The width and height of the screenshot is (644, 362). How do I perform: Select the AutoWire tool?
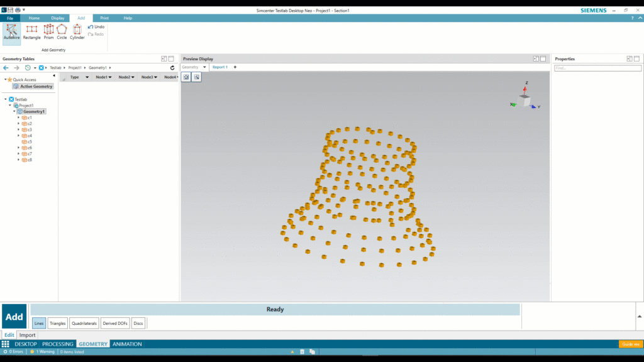[11, 31]
